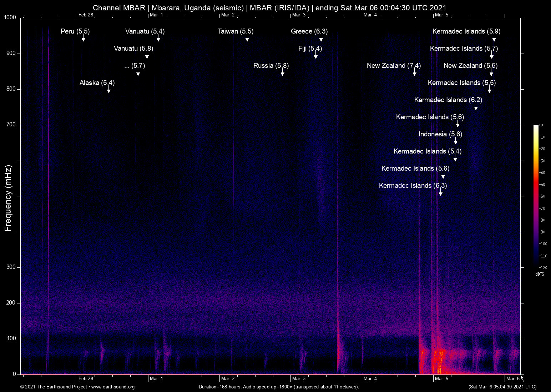The width and height of the screenshot is (551, 392).
Task: Select the 700 frequency tick label
Action: pos(11,125)
